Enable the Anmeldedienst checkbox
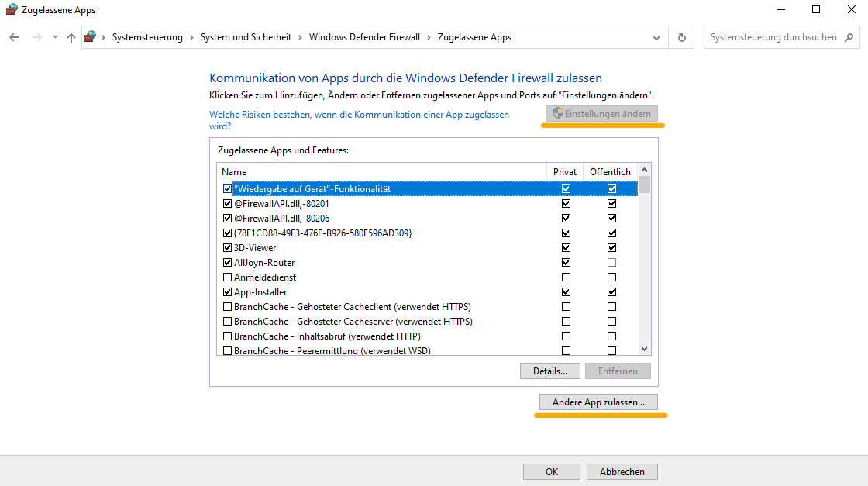The width and height of the screenshot is (868, 486). (x=227, y=277)
